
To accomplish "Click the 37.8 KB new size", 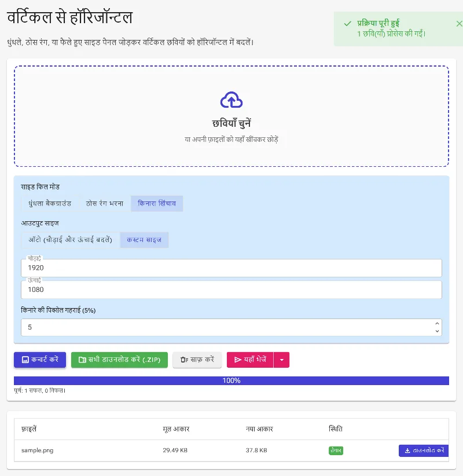I will 256,451.
